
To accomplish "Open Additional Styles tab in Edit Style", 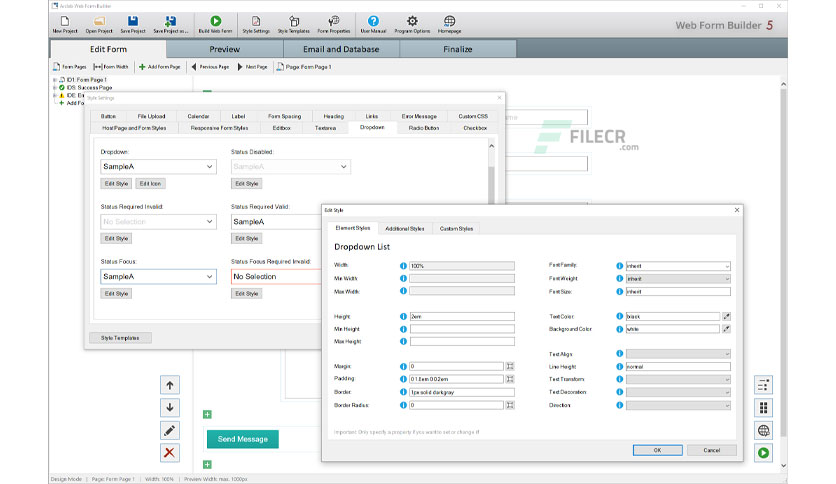I will [x=405, y=228].
